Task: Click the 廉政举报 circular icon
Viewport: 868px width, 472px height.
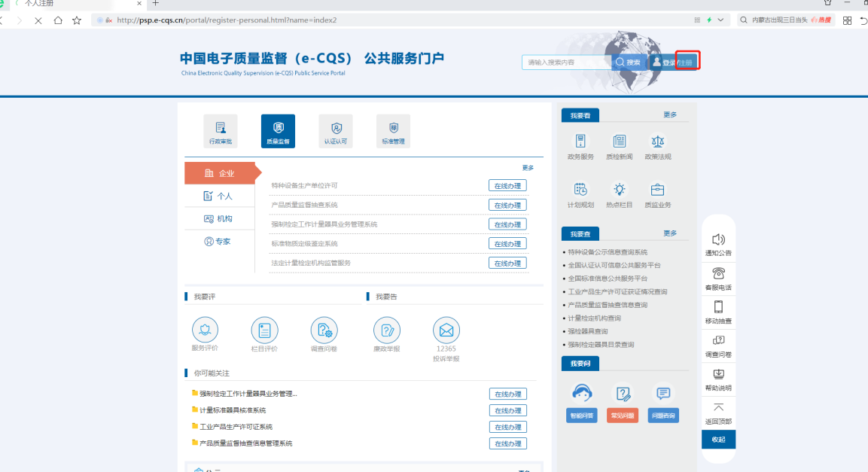Action: click(x=386, y=330)
